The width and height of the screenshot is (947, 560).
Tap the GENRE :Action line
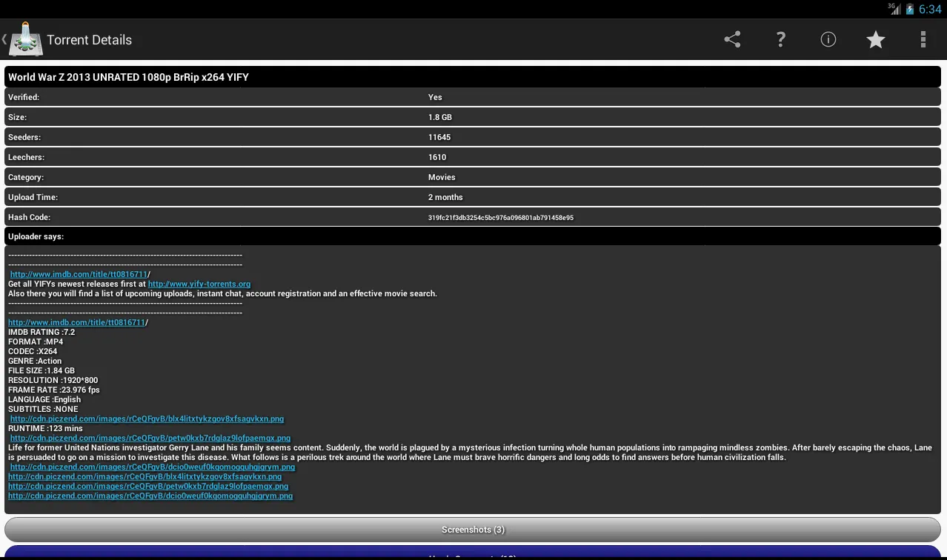[x=35, y=361]
